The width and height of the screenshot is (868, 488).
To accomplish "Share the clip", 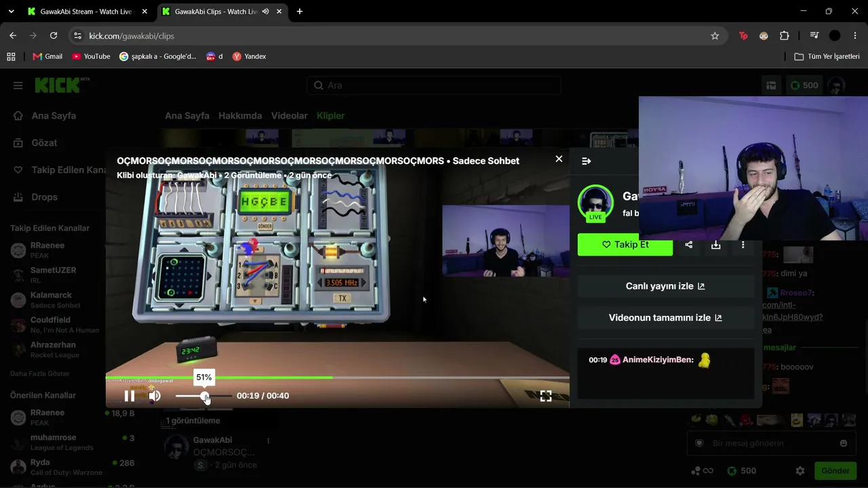I will pyautogui.click(x=689, y=245).
